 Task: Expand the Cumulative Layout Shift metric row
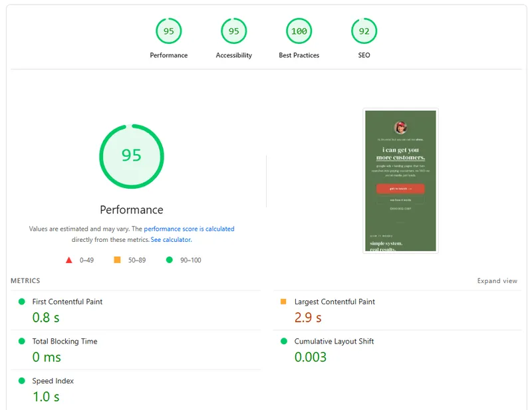(334, 342)
